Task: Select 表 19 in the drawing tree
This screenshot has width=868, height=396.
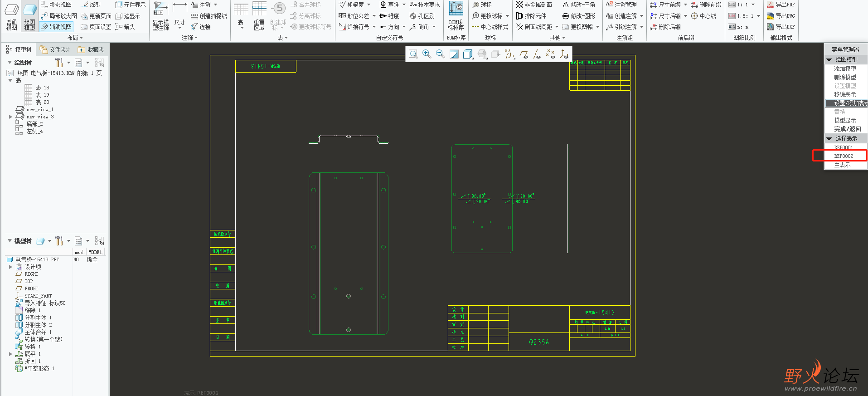Action: (42, 95)
